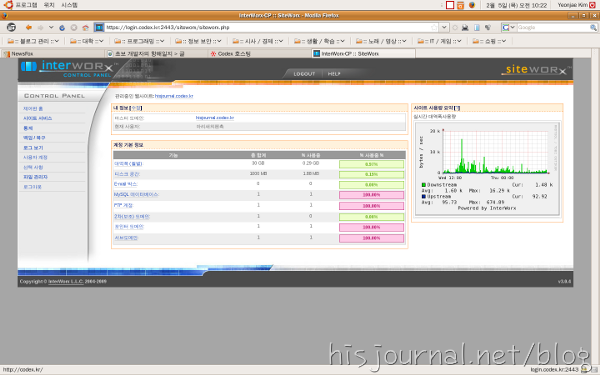Open 파일 관리자 in the sidebar
This screenshot has height=375, width=600.
35,177
